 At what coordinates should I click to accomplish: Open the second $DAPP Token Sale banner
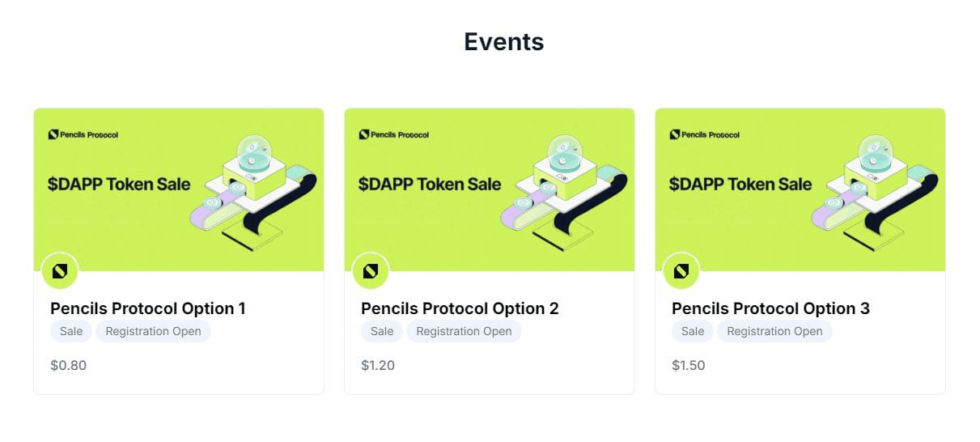click(490, 189)
